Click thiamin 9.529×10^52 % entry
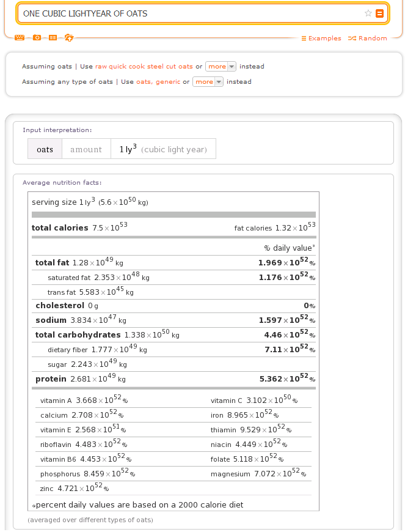The height and width of the screenshot is (532, 405). tap(251, 429)
